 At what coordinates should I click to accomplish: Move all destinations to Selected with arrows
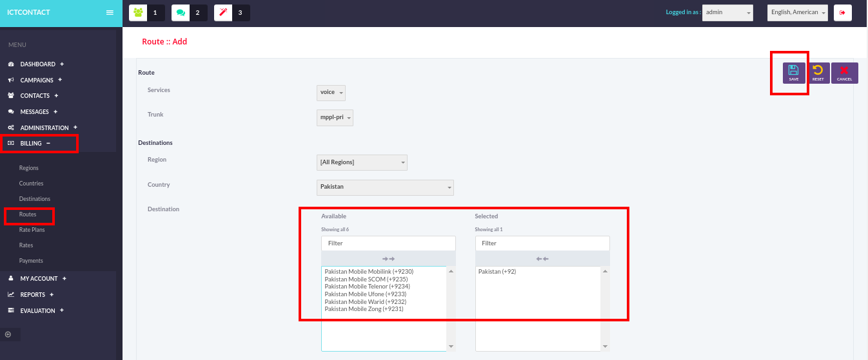pos(388,258)
